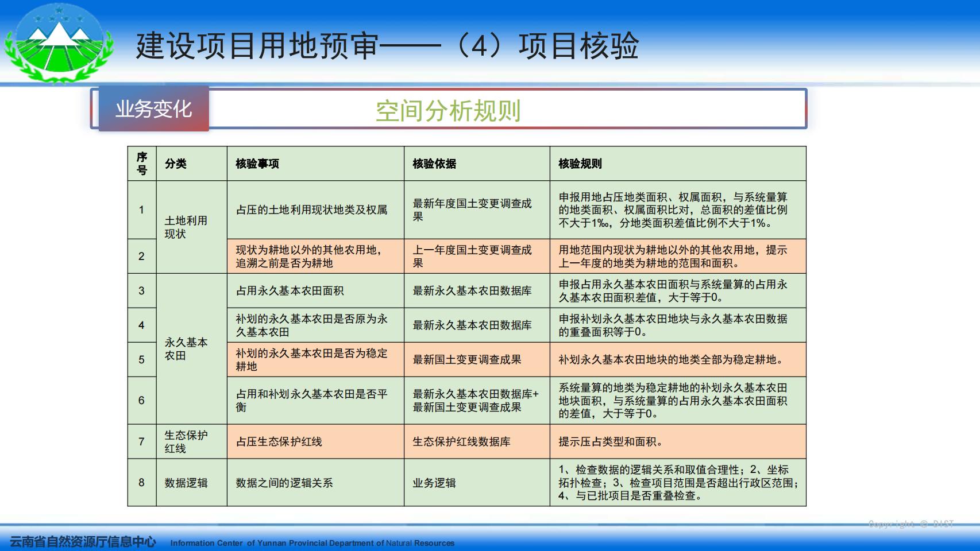The width and height of the screenshot is (980, 551).
Task: Click the 业务逻辑 cell
Action: (477, 482)
